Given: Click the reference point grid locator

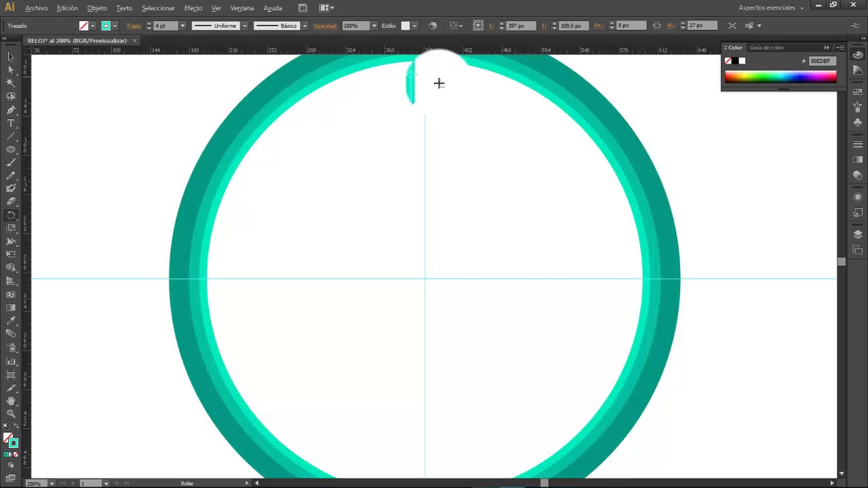Looking at the screenshot, I should [x=478, y=26].
